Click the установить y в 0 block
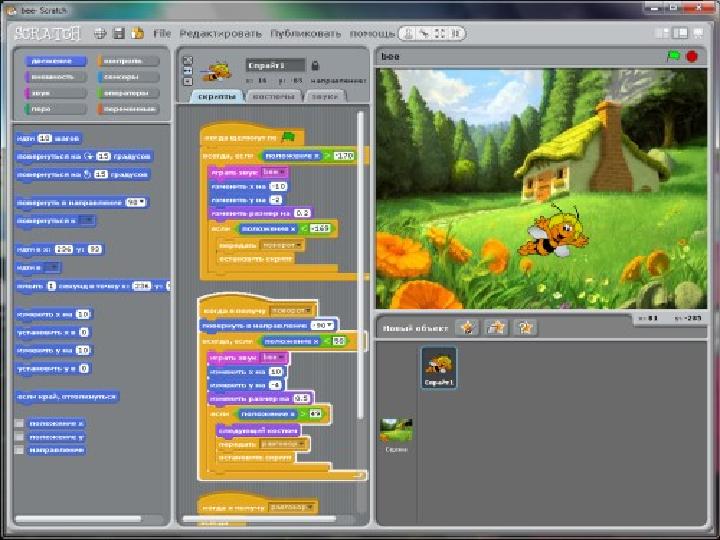Viewport: 720px width, 540px height. click(x=53, y=368)
